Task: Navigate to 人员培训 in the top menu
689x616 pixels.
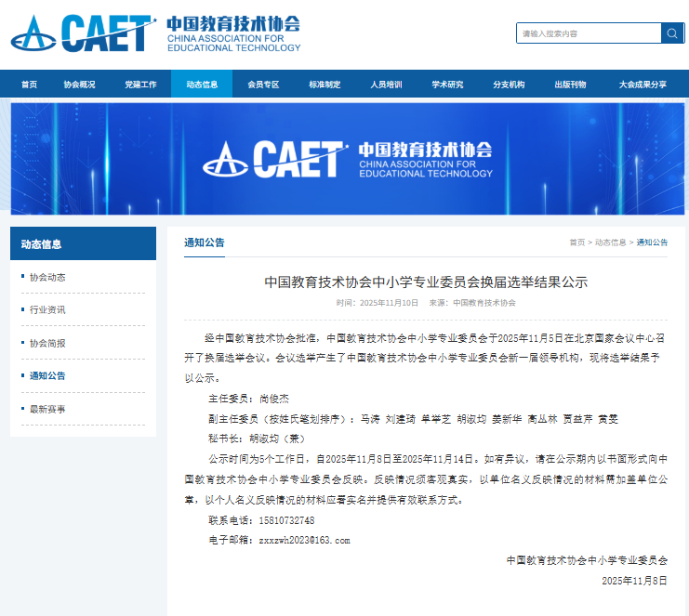Action: click(x=386, y=85)
